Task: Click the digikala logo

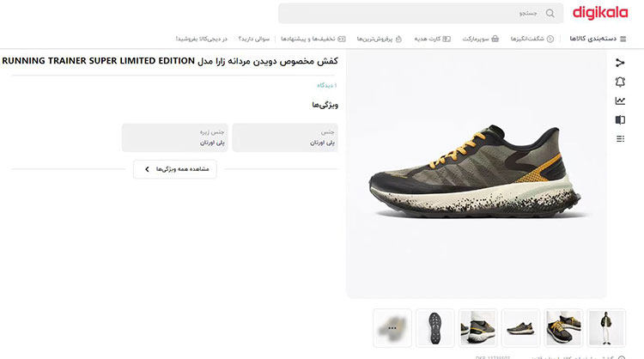Action: tap(600, 13)
